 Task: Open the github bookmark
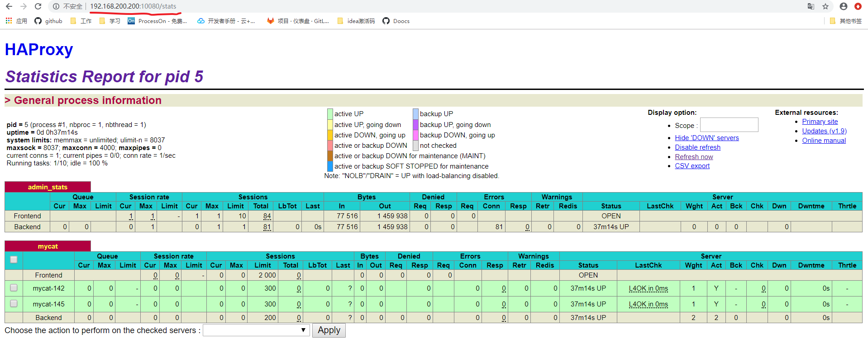click(48, 21)
